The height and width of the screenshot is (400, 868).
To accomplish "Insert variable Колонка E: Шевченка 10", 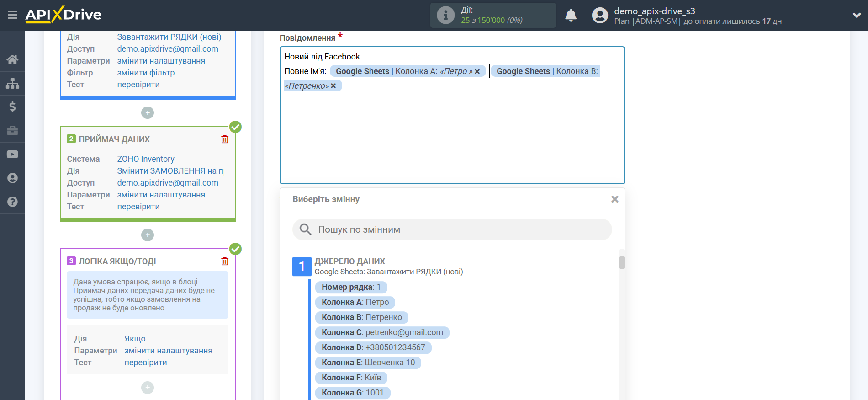I will (x=368, y=363).
